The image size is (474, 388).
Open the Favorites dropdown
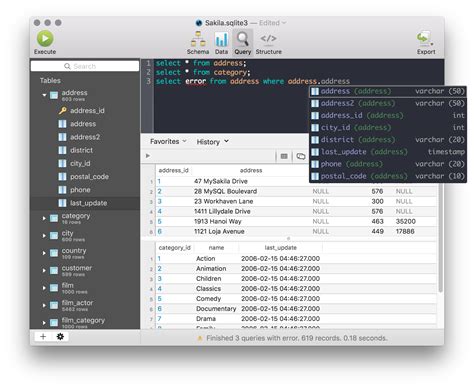(168, 141)
